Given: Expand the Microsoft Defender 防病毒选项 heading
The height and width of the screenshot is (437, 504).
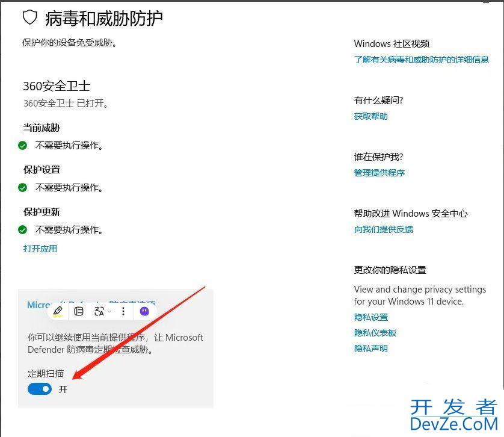Looking at the screenshot, I should (91, 305).
